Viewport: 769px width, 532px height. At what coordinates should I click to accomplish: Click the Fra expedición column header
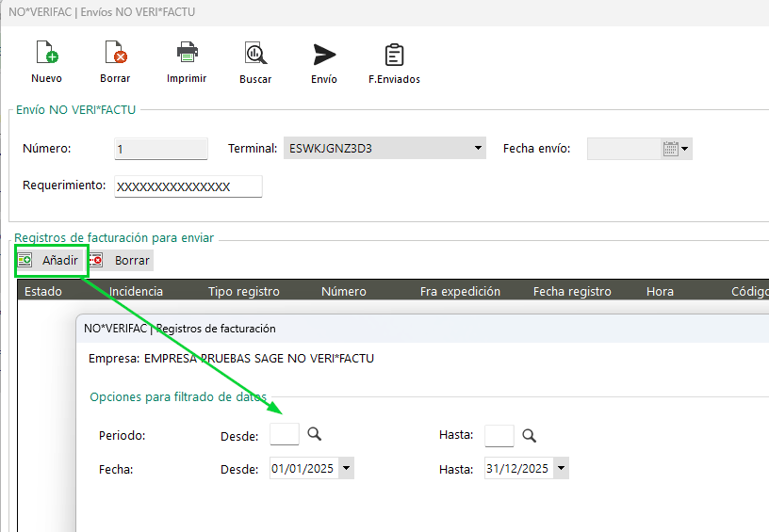click(460, 292)
